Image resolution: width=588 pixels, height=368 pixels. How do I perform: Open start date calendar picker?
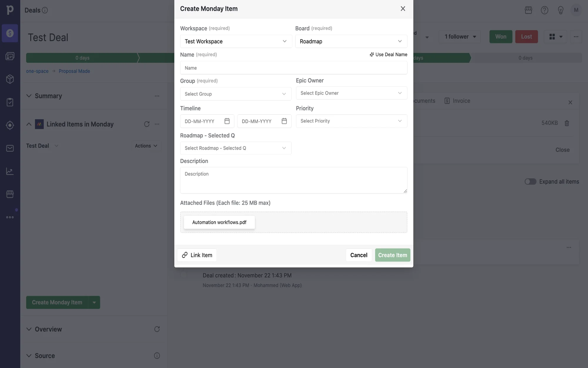[227, 121]
